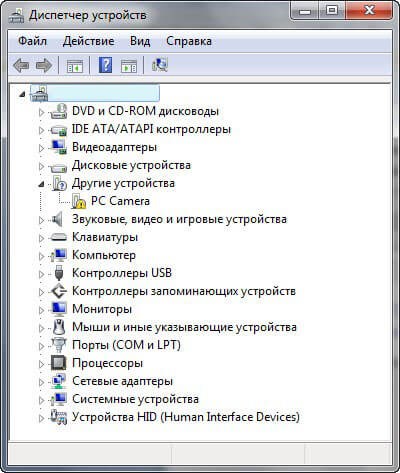
Task: Click the Device Manager title bar icon
Action: 17,15
